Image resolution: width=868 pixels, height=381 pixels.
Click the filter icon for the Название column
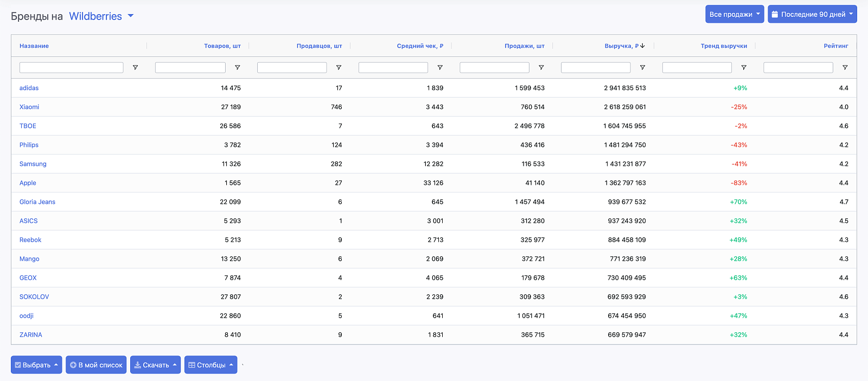pyautogui.click(x=135, y=68)
